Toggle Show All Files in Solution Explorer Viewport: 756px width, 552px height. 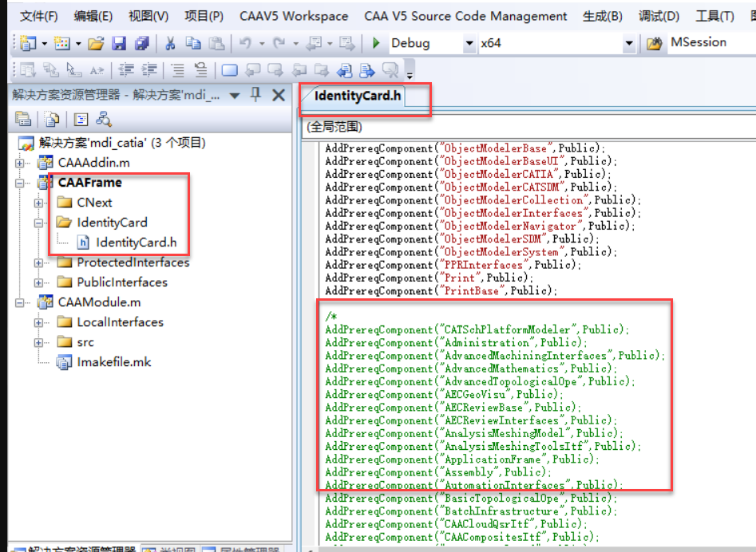51,118
